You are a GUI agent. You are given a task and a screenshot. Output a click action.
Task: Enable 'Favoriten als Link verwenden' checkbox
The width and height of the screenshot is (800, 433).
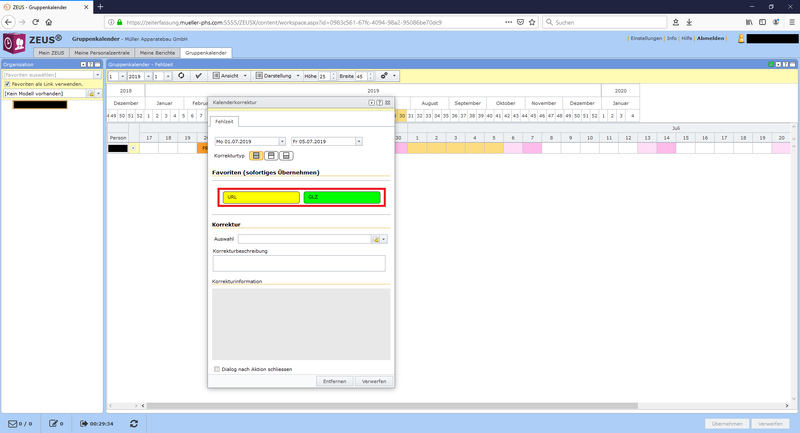tap(8, 84)
